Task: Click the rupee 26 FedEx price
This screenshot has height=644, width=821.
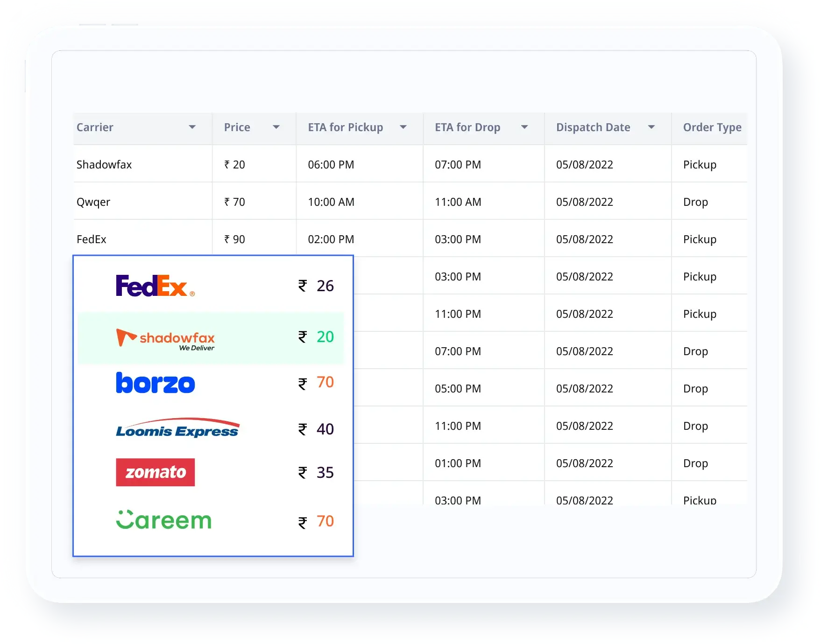Action: point(316,286)
